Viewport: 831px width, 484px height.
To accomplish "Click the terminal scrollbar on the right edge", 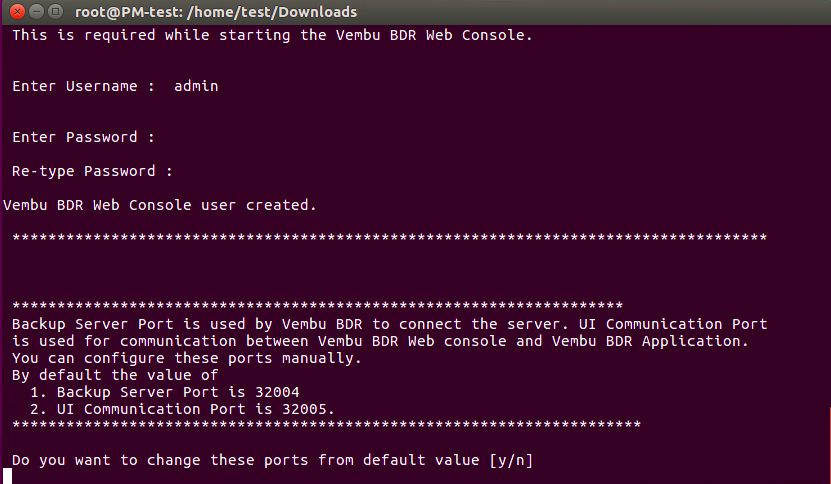I will [x=829, y=445].
